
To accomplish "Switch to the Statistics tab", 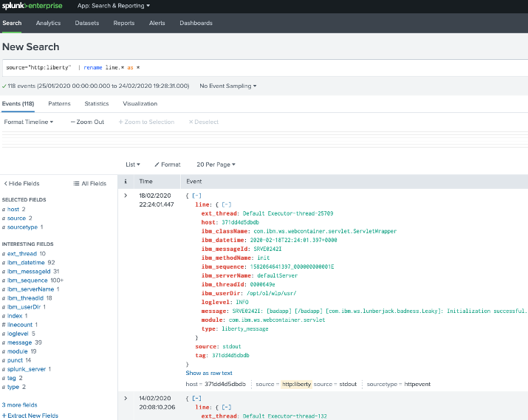I will point(96,104).
